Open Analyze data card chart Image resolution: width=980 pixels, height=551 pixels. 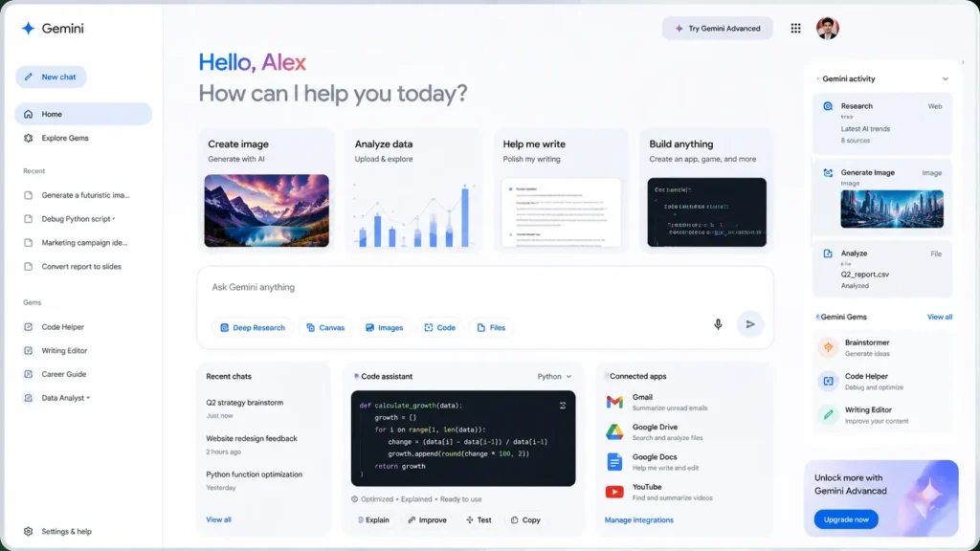[413, 213]
